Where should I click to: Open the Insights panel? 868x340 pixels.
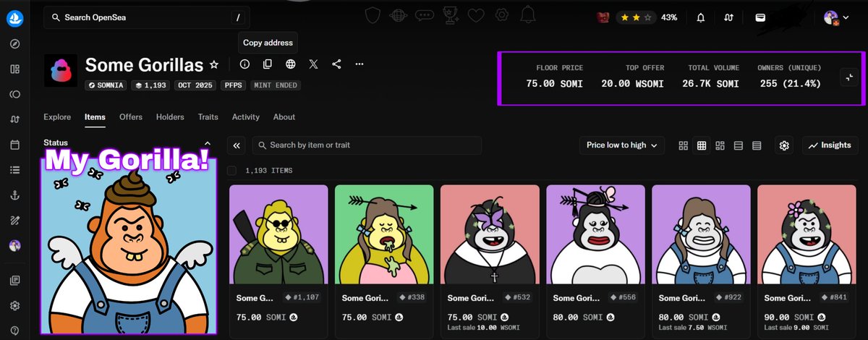tap(830, 145)
